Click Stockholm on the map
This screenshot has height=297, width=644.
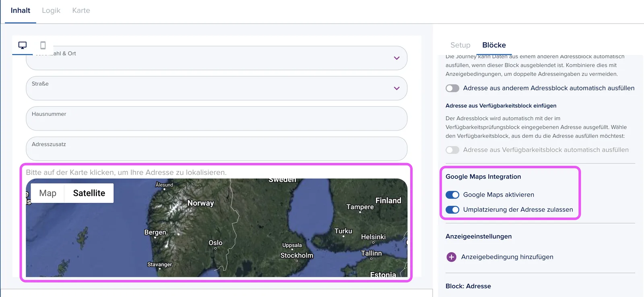tap(297, 256)
